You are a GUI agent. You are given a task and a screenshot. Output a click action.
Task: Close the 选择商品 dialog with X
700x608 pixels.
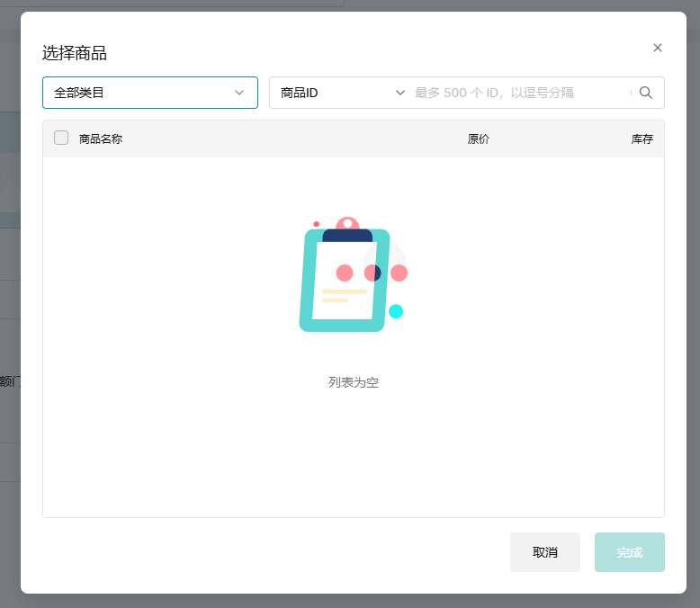pyautogui.click(x=658, y=48)
